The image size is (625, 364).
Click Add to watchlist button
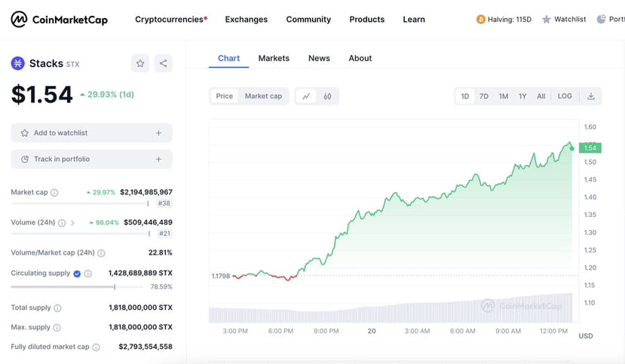click(91, 133)
